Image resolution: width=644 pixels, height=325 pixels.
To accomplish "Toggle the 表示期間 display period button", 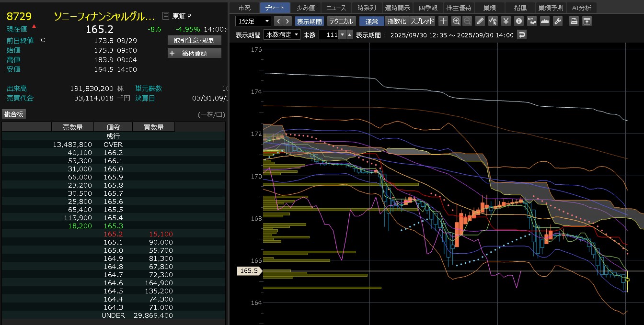I will [309, 21].
